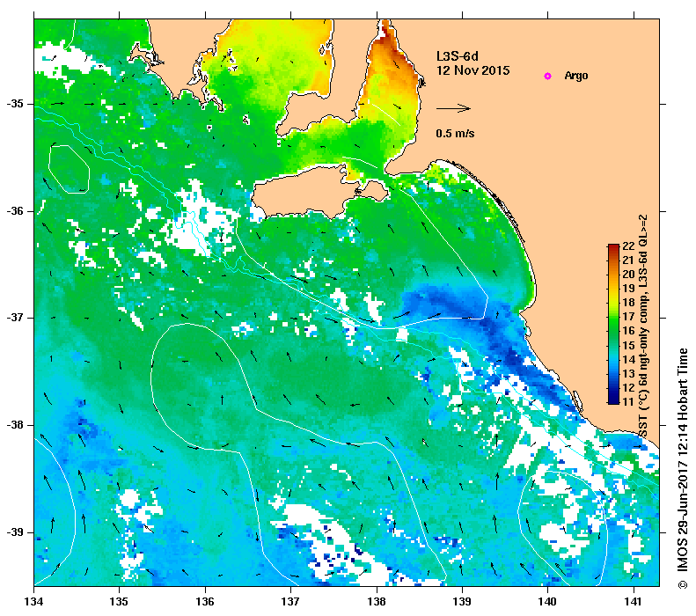Viewport: 696px width, 616px height.
Task: Click the '137' longitude axis label
Action: (x=290, y=602)
